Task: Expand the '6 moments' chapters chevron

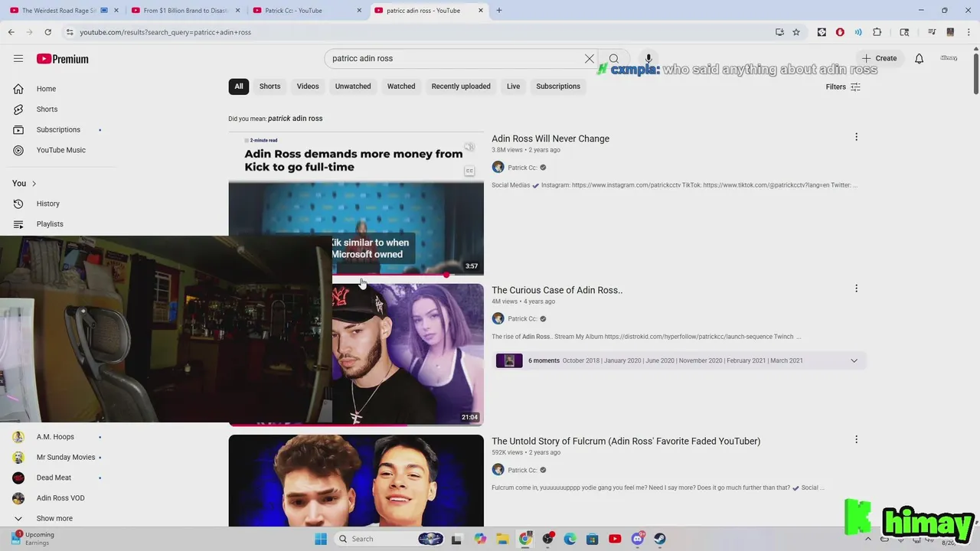Action: click(854, 360)
